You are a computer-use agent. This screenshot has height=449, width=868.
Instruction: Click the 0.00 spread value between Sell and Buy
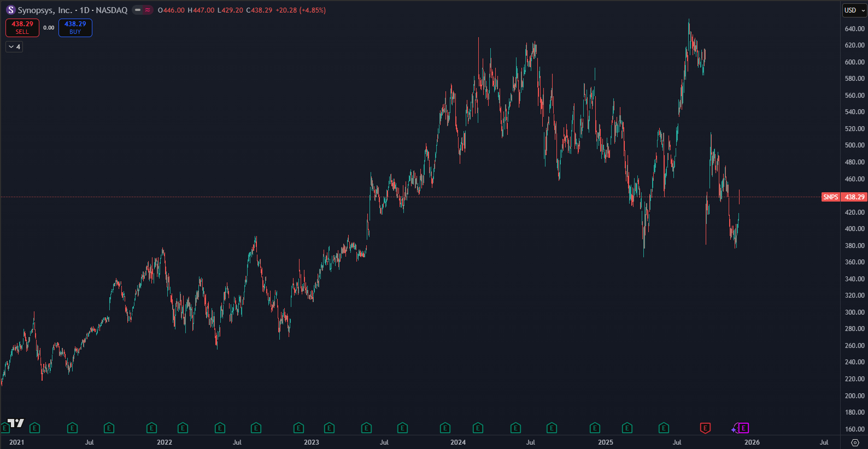(x=49, y=28)
